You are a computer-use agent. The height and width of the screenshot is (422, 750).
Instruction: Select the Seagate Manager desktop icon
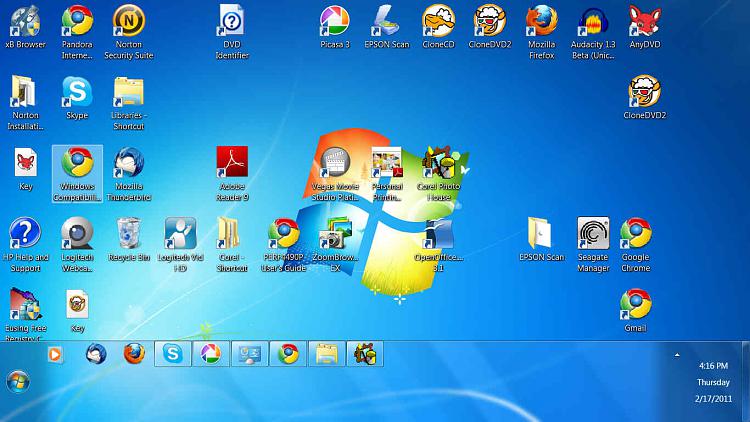click(x=593, y=233)
